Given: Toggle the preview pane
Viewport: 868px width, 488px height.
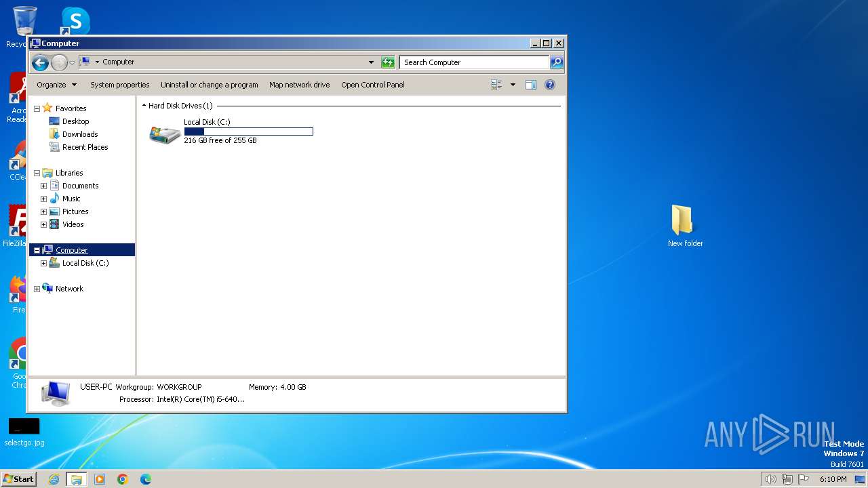Looking at the screenshot, I should coord(531,85).
